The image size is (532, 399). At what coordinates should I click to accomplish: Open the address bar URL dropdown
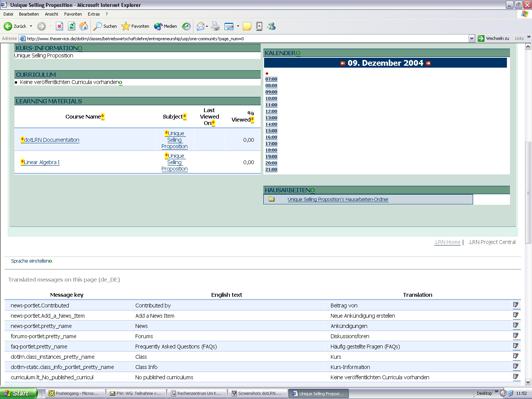(472, 38)
